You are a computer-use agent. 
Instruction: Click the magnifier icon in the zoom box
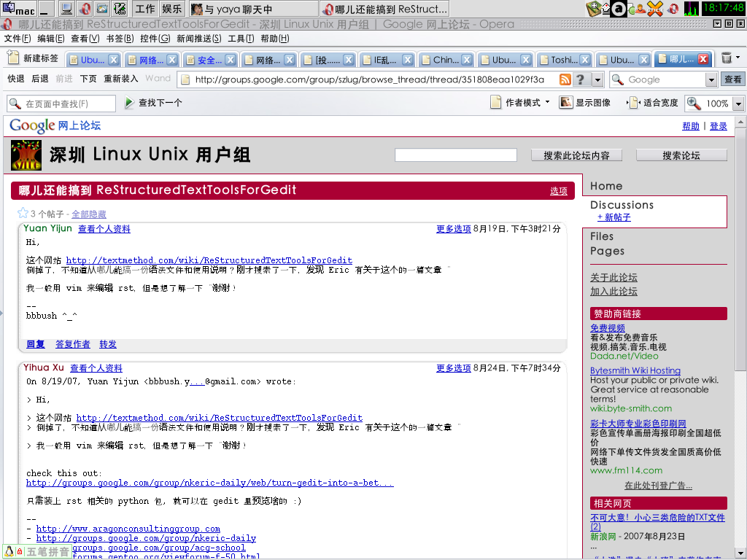pos(694,103)
